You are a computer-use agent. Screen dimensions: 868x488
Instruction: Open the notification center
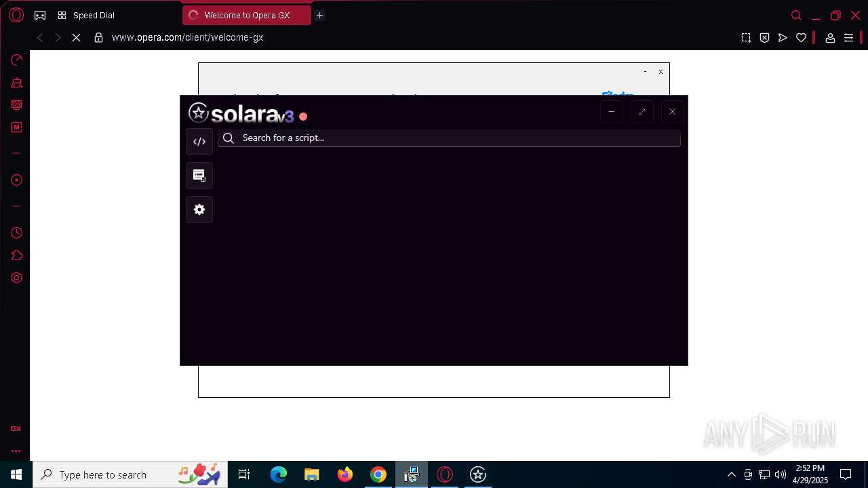(846, 474)
